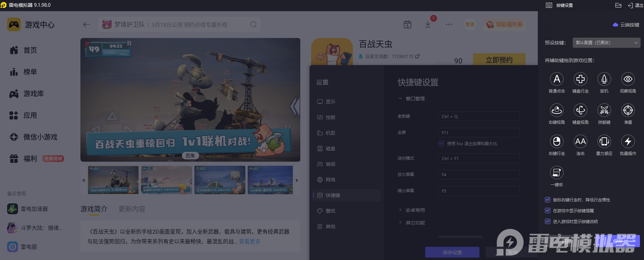Click 登录 to sign in
Viewport: 644px width, 260px height.
470,24
